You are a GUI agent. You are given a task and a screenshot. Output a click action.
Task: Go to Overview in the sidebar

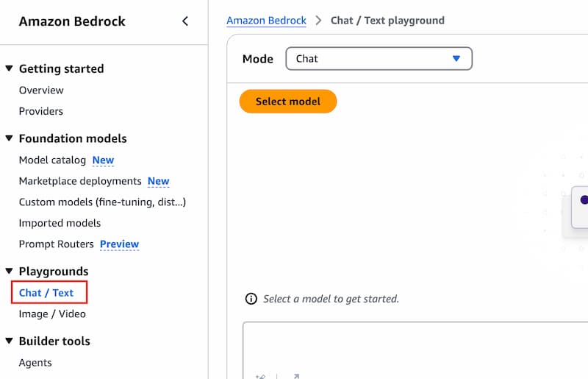pyautogui.click(x=41, y=90)
